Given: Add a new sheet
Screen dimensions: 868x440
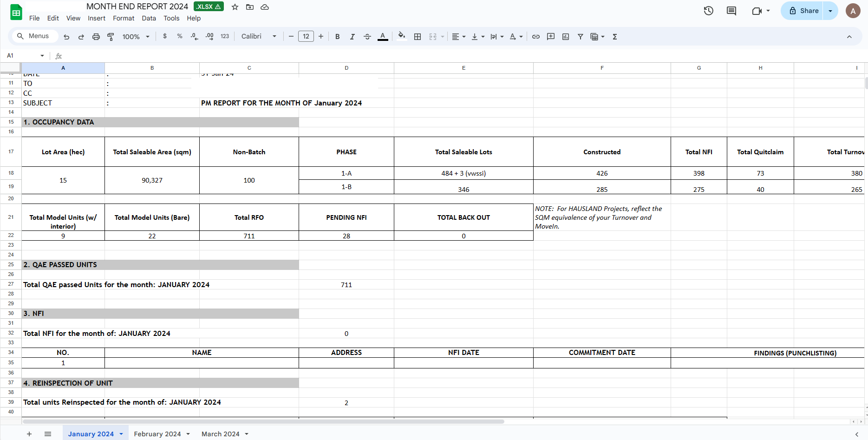Looking at the screenshot, I should click(29, 434).
